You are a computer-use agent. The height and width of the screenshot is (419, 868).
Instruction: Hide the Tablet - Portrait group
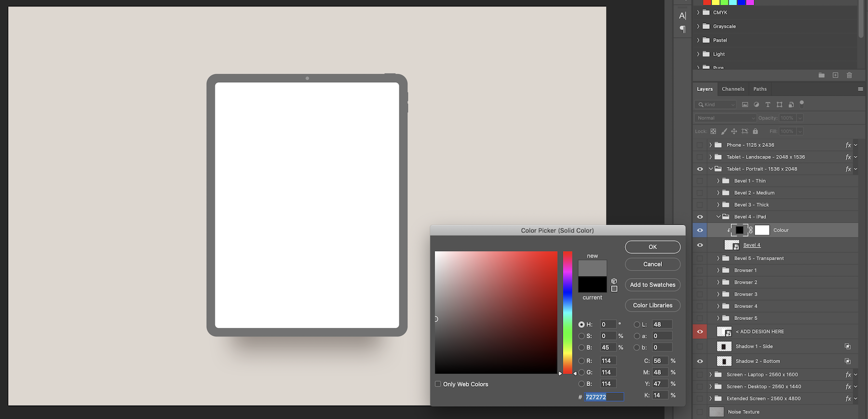click(700, 169)
